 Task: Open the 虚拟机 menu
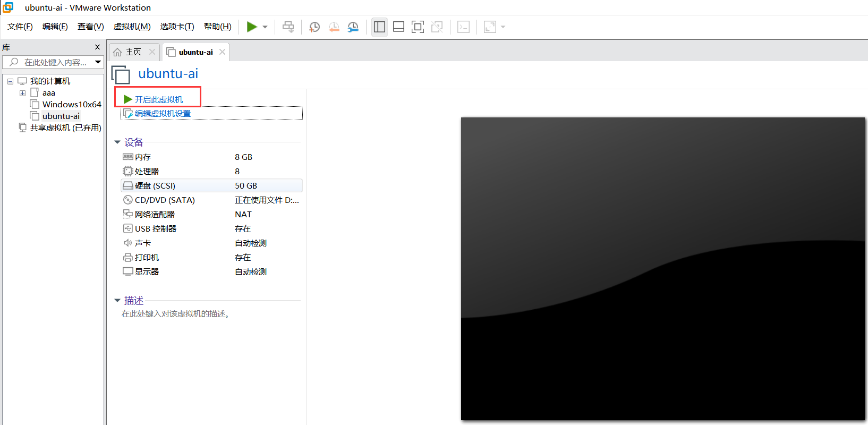click(132, 27)
